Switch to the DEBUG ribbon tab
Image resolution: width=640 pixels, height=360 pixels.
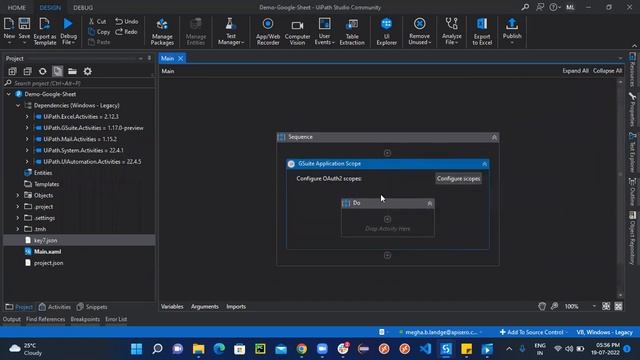(x=83, y=7)
